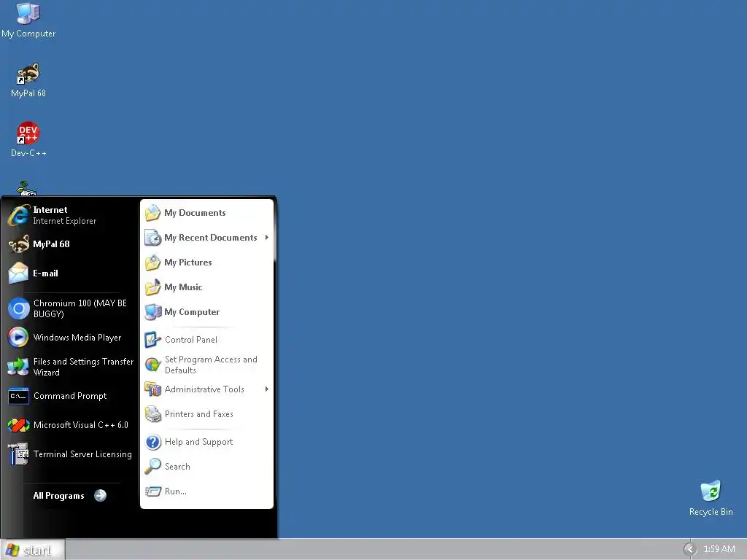
Task: Click the Search magnifier icon
Action: click(x=153, y=467)
